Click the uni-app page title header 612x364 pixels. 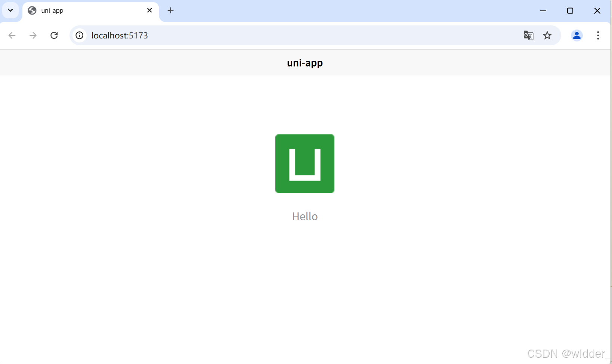coord(305,63)
